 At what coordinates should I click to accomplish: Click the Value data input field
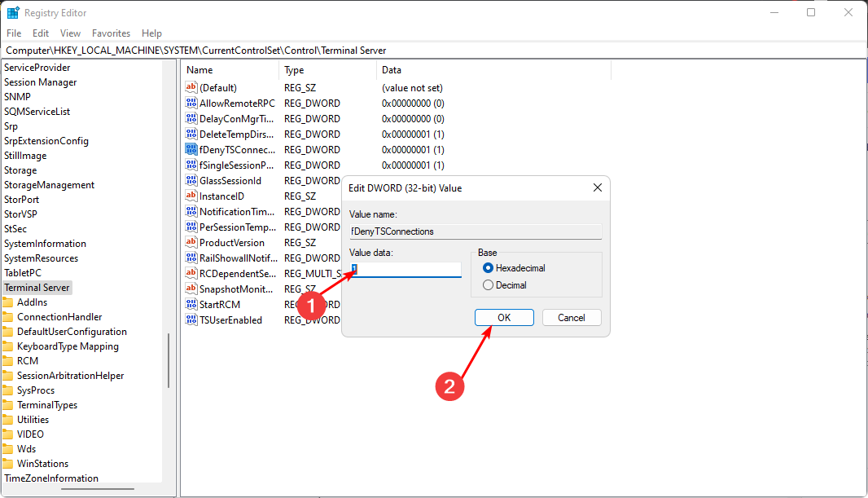pyautogui.click(x=406, y=270)
